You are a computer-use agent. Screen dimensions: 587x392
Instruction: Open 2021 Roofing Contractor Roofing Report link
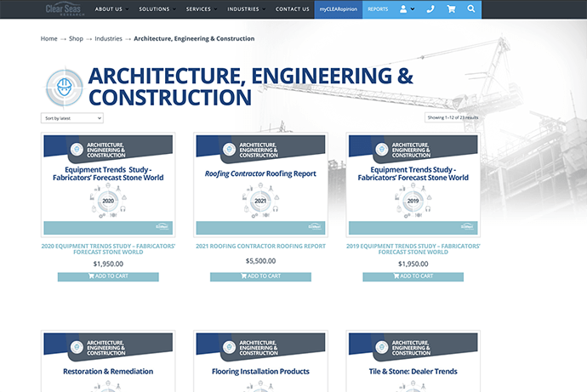point(260,246)
